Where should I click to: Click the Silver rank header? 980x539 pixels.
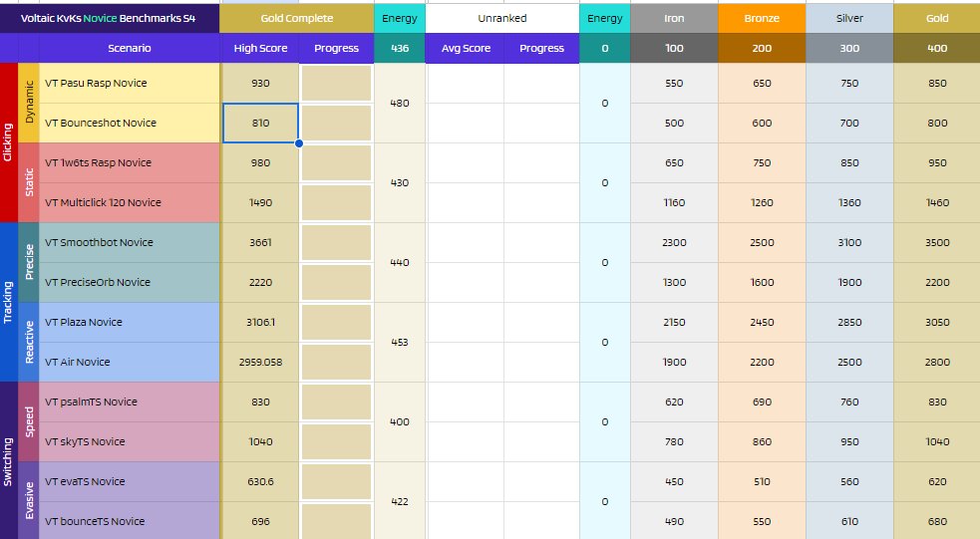point(849,18)
